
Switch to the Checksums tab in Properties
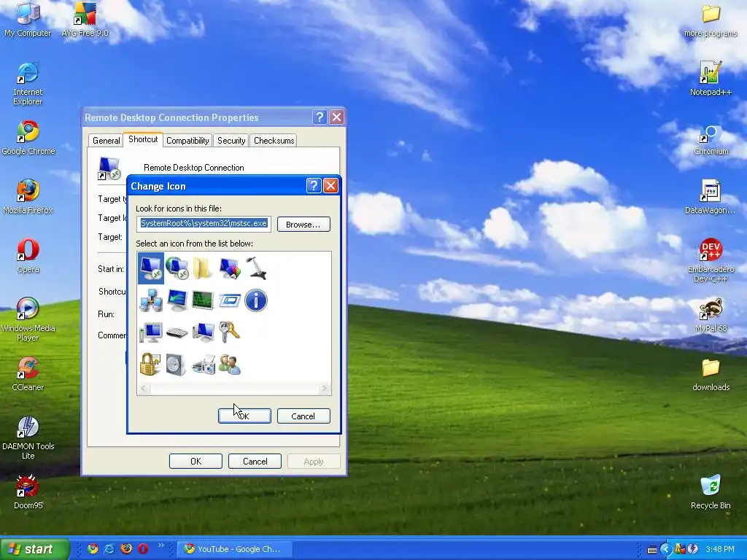pos(274,141)
